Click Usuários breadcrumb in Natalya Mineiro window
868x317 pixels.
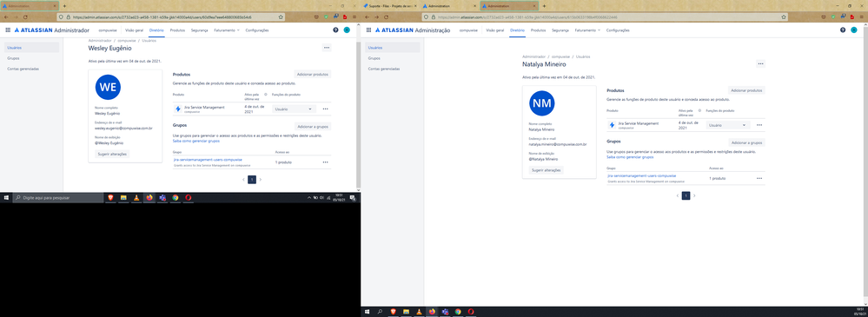pos(583,56)
